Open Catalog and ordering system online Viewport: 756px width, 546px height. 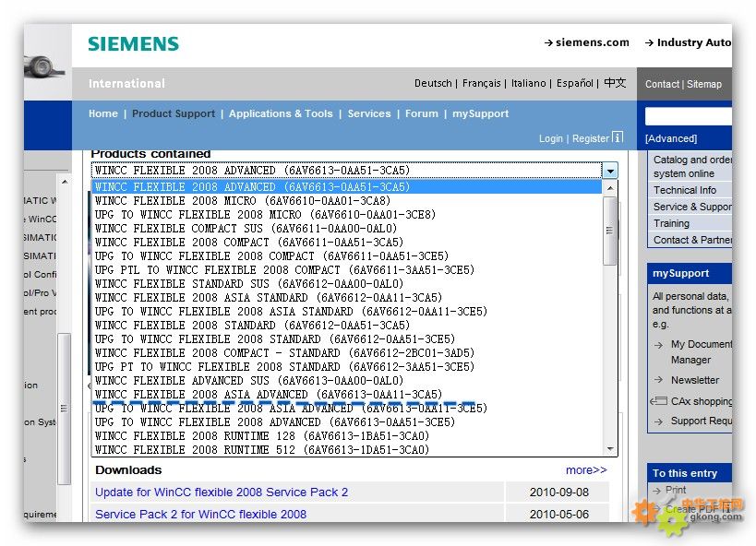692,166
